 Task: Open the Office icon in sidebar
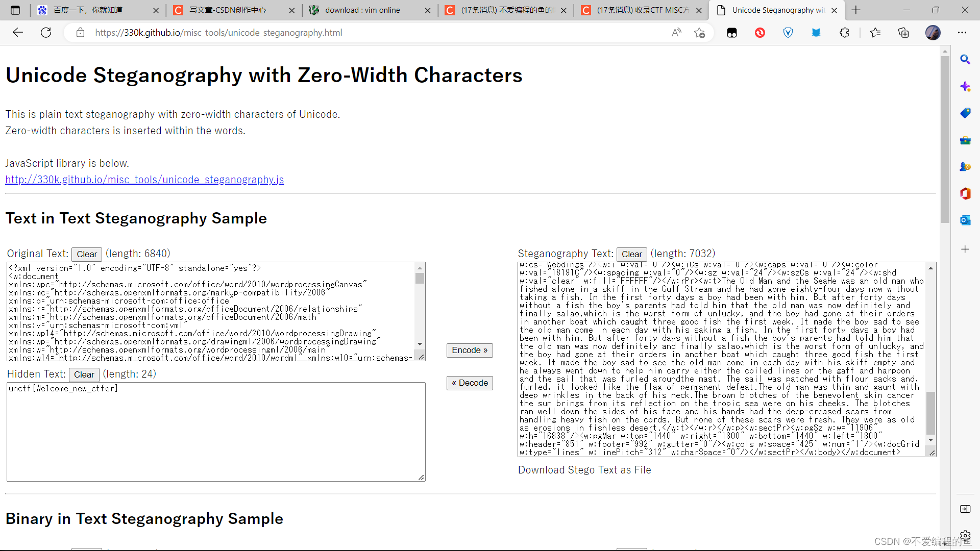tap(965, 193)
